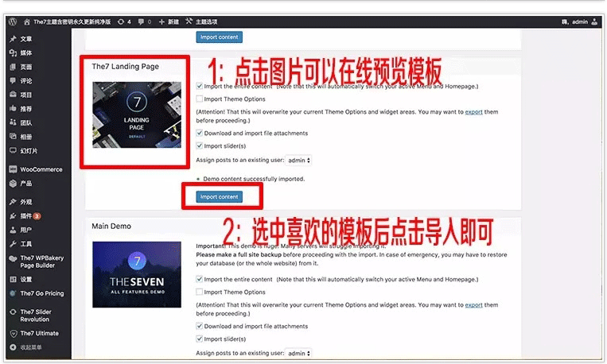The image size is (607, 364).
Task: Open 新建 new content menu in the admin bar
Action: pyautogui.click(x=173, y=22)
